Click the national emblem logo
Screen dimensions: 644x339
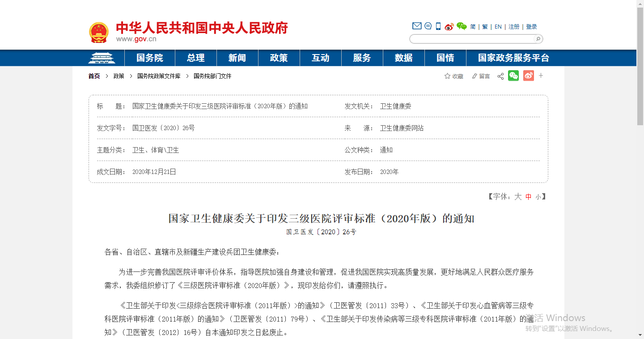pos(98,32)
